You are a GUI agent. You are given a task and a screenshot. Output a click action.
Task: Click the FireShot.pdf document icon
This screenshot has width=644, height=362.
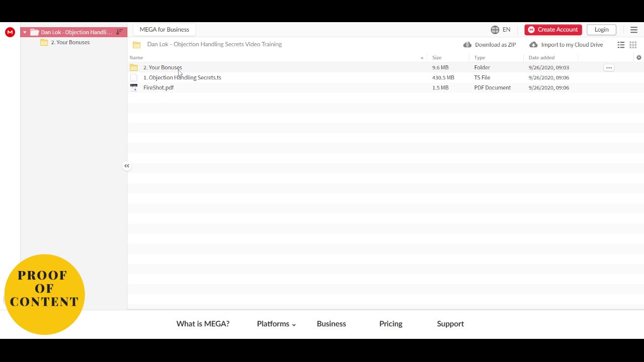point(133,87)
